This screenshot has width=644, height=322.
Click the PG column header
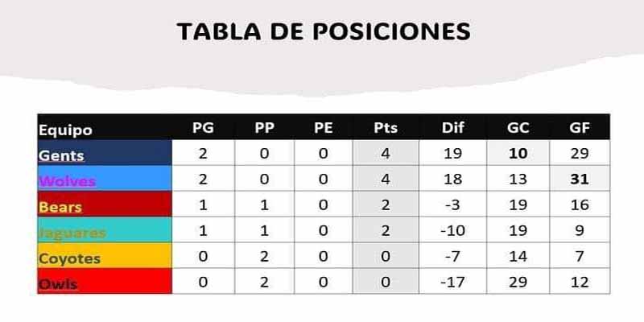pos(203,128)
